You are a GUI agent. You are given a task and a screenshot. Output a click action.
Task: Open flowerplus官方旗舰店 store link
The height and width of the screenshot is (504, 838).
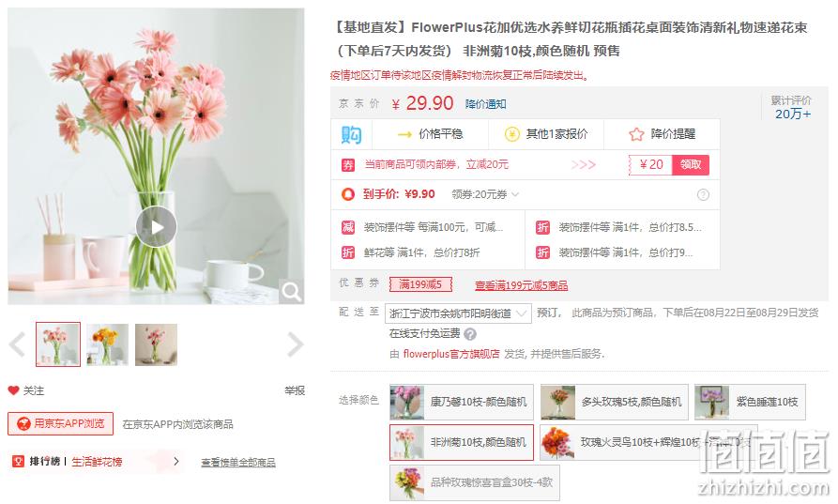pos(451,354)
